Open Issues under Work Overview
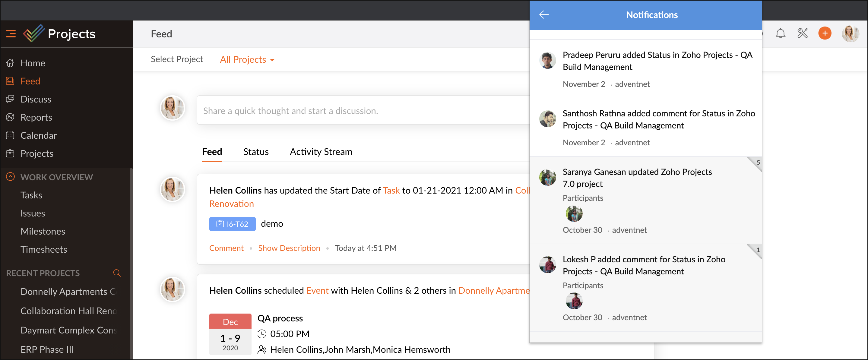The height and width of the screenshot is (360, 868). point(33,213)
